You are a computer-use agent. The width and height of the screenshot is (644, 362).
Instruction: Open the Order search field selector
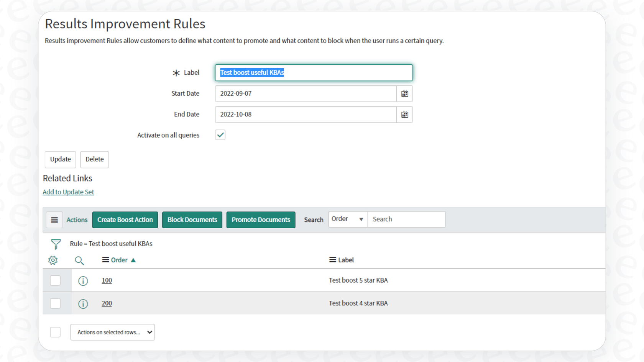coord(347,219)
